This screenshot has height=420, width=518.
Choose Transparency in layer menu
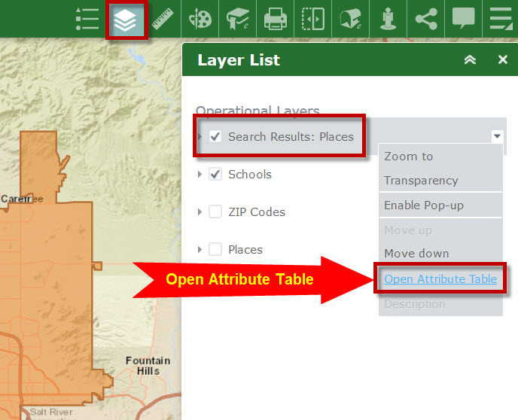[x=421, y=181]
